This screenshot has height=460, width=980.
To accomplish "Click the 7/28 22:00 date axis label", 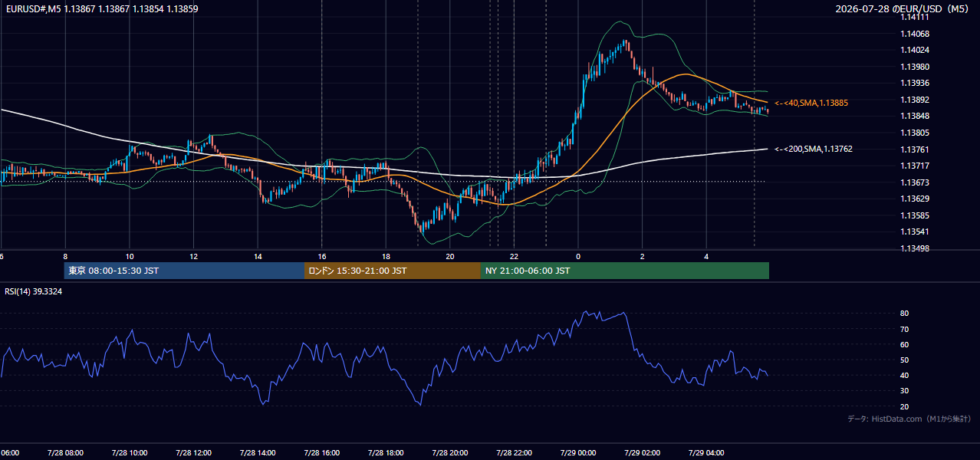I will click(x=515, y=452).
